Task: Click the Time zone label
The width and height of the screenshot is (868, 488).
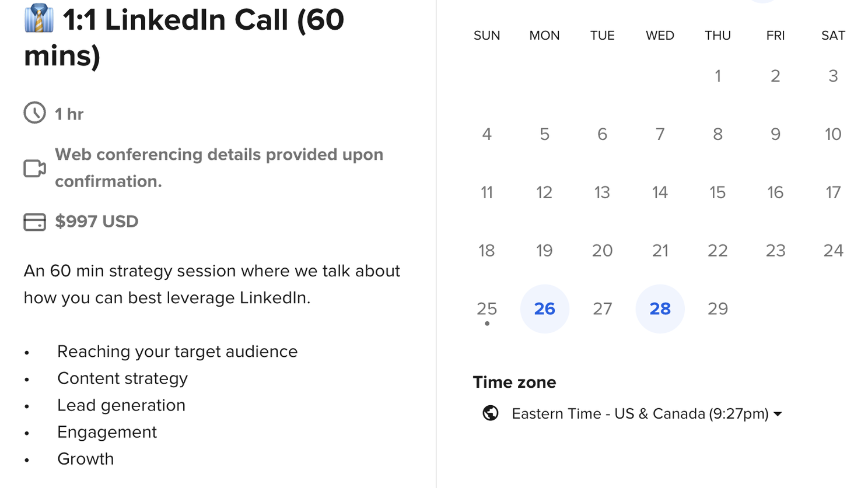Action: click(x=514, y=382)
